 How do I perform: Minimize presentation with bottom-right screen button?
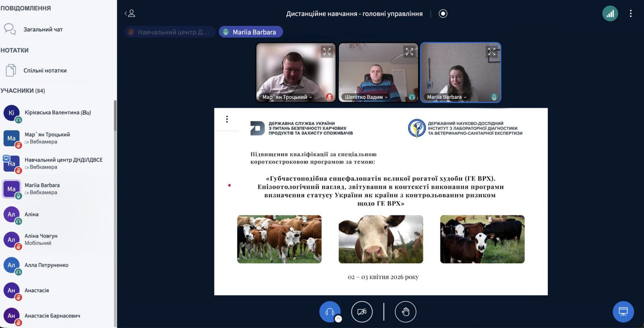coord(623,312)
